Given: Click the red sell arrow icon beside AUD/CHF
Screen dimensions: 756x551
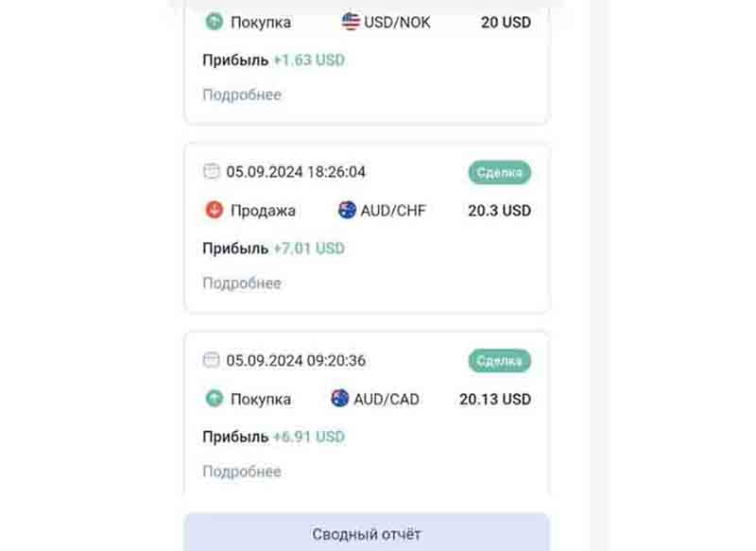Looking at the screenshot, I should click(214, 210).
